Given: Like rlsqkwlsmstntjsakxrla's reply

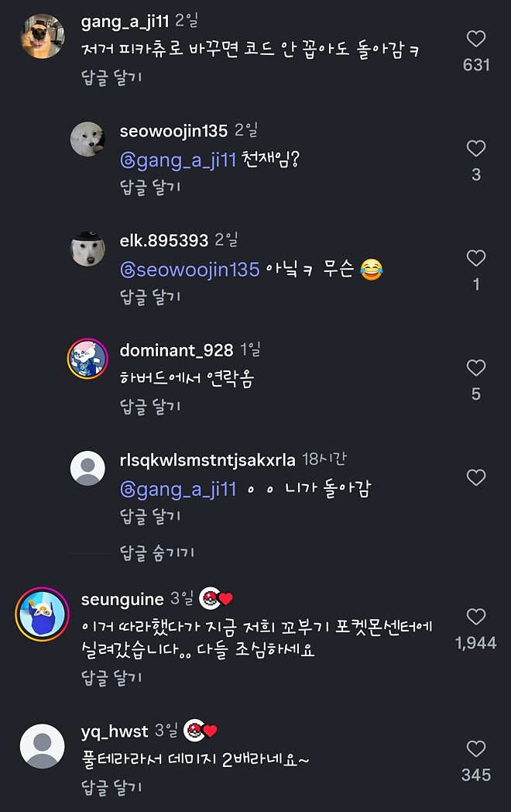Looking at the screenshot, I should 476,478.
